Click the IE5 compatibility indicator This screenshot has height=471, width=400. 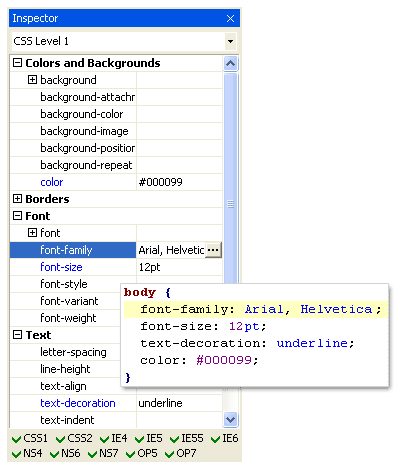point(149,439)
